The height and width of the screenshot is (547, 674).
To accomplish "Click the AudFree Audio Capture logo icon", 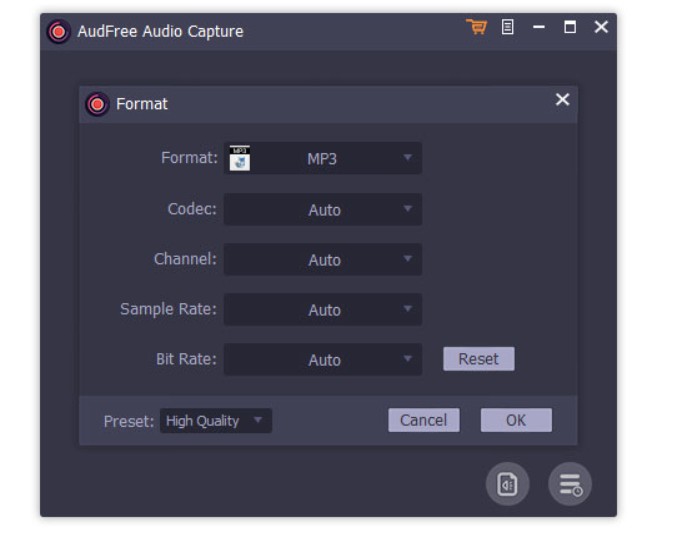I will pyautogui.click(x=58, y=31).
